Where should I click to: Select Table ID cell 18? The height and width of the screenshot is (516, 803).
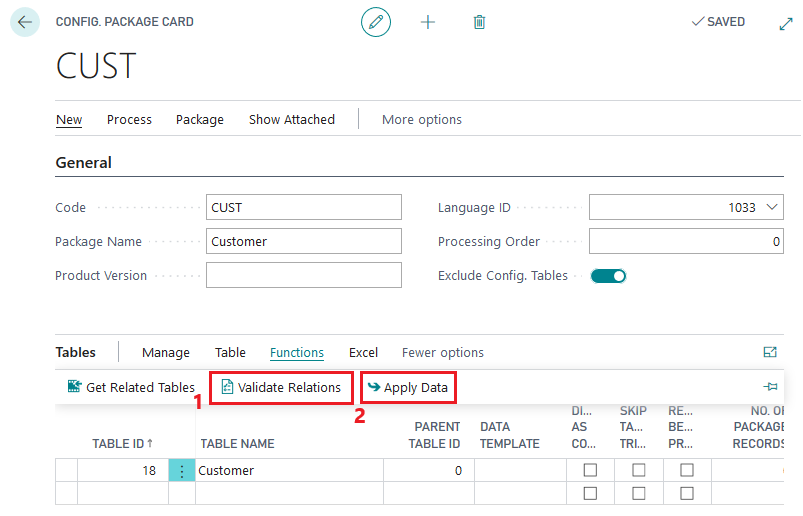pos(123,470)
